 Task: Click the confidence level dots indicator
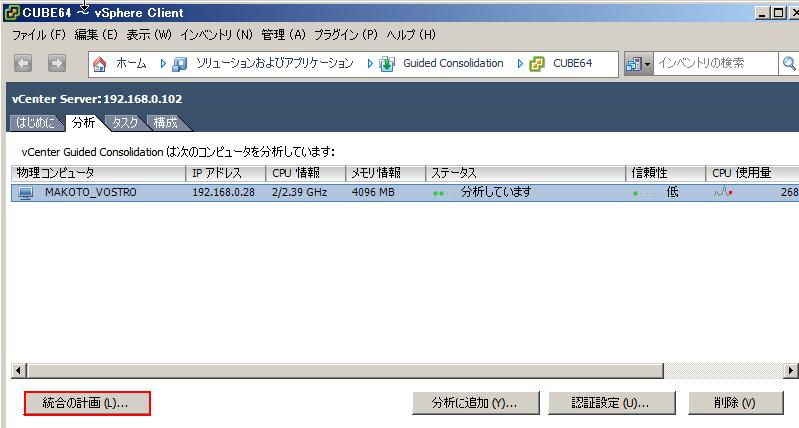click(643, 194)
